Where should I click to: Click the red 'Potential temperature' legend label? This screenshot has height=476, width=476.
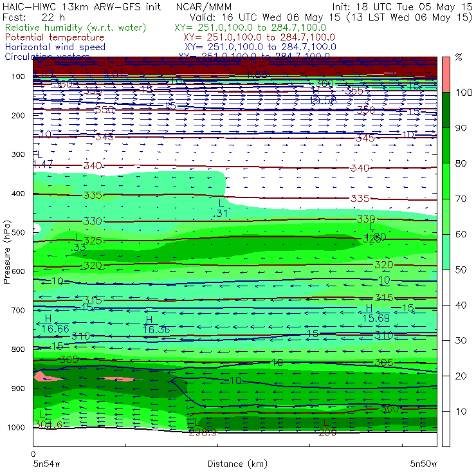[55, 37]
